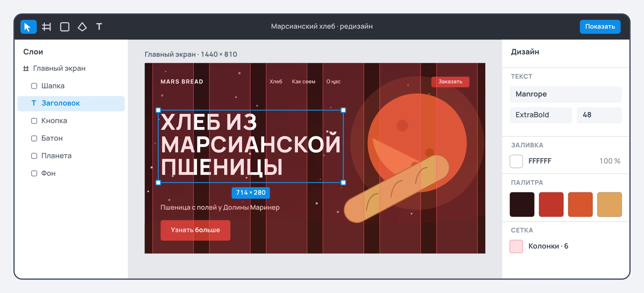Click rectangle icon of Батон layer
The height and width of the screenshot is (293, 644).
(x=34, y=138)
